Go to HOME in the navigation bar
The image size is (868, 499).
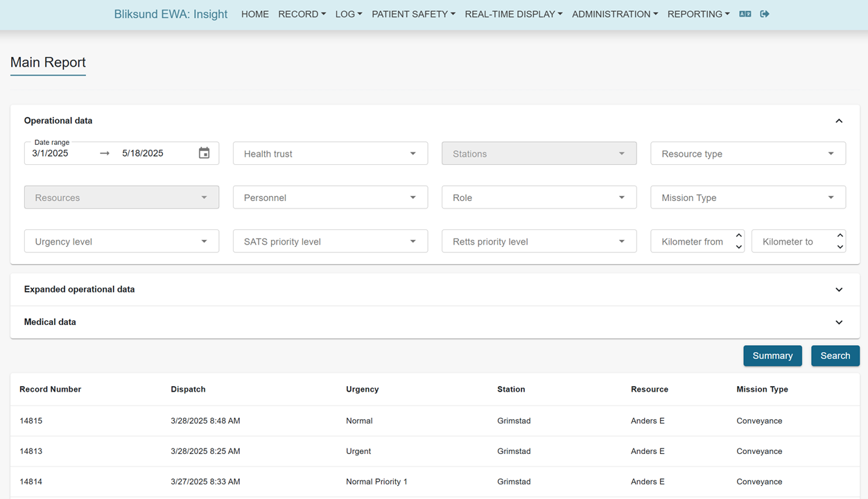tap(255, 14)
